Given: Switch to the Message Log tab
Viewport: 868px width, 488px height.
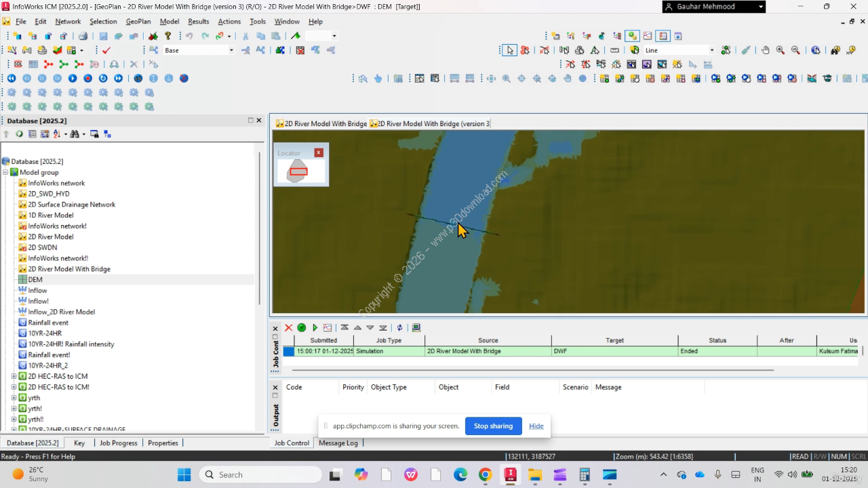Looking at the screenshot, I should tap(338, 443).
